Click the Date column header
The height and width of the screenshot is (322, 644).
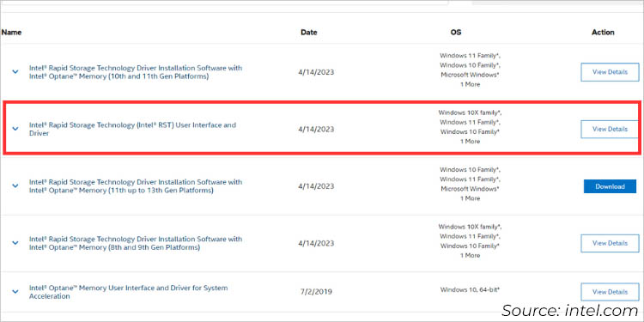point(309,33)
